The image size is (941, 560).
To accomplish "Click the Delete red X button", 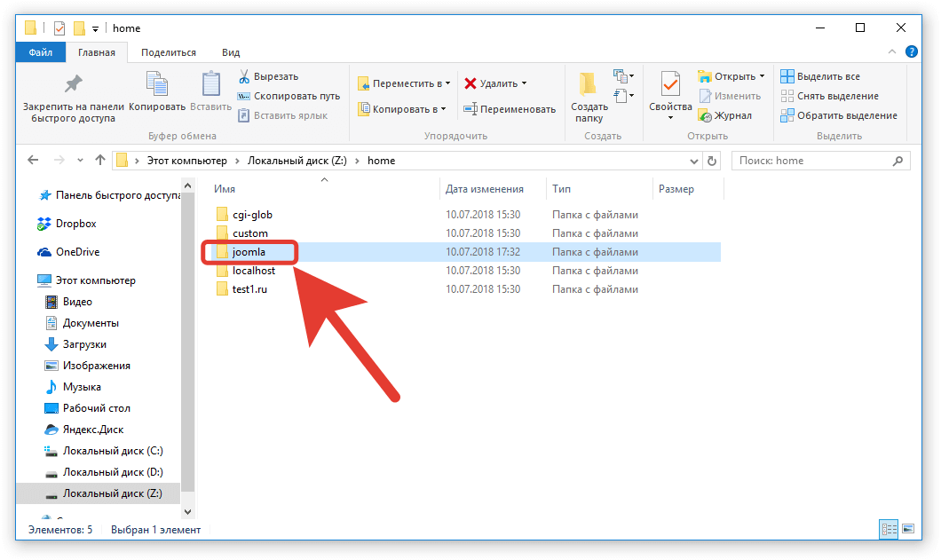I will (x=471, y=83).
